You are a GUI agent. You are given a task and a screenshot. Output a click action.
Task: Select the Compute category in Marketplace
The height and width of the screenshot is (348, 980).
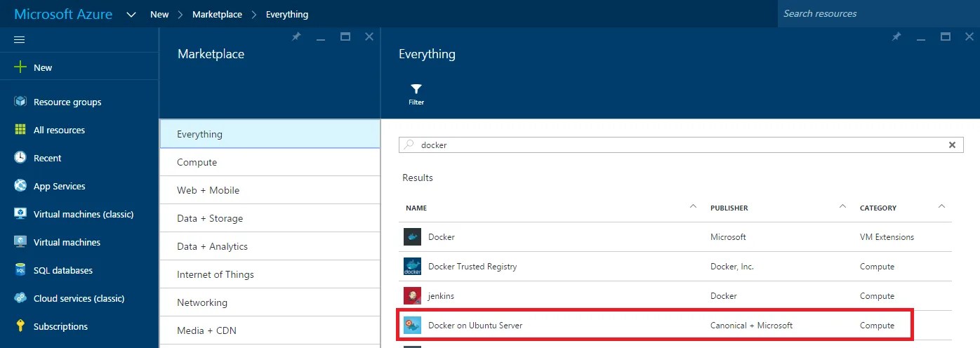tap(270, 162)
